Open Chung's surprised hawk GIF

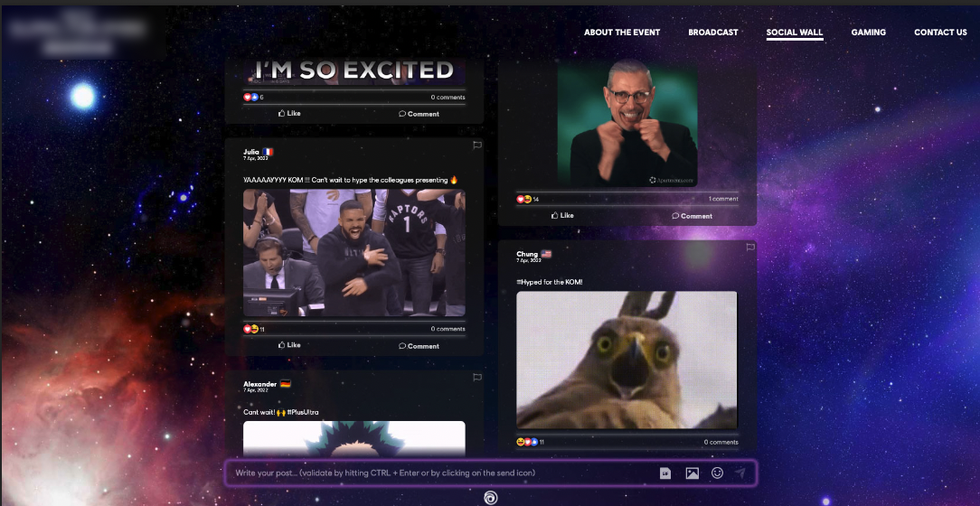(x=627, y=361)
